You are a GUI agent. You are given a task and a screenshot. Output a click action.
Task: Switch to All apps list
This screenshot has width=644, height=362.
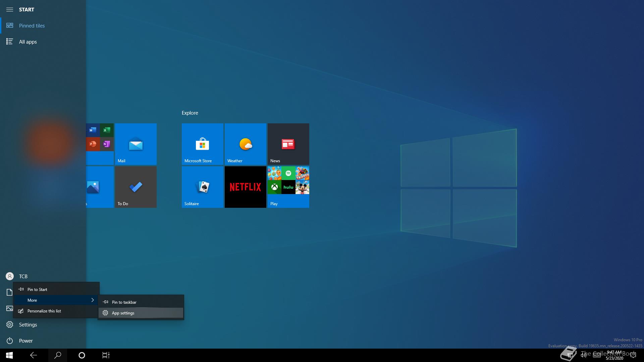tap(43, 42)
